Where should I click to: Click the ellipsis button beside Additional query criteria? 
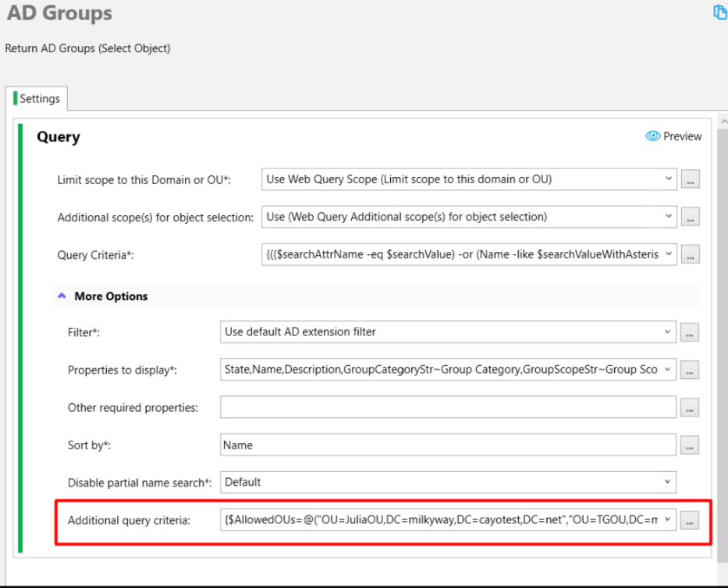pos(690,520)
